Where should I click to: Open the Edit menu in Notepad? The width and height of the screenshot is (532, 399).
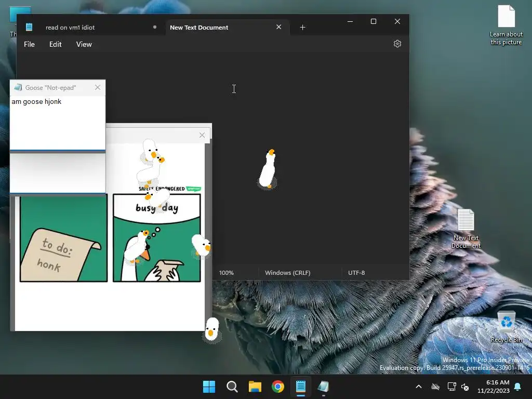coord(55,45)
